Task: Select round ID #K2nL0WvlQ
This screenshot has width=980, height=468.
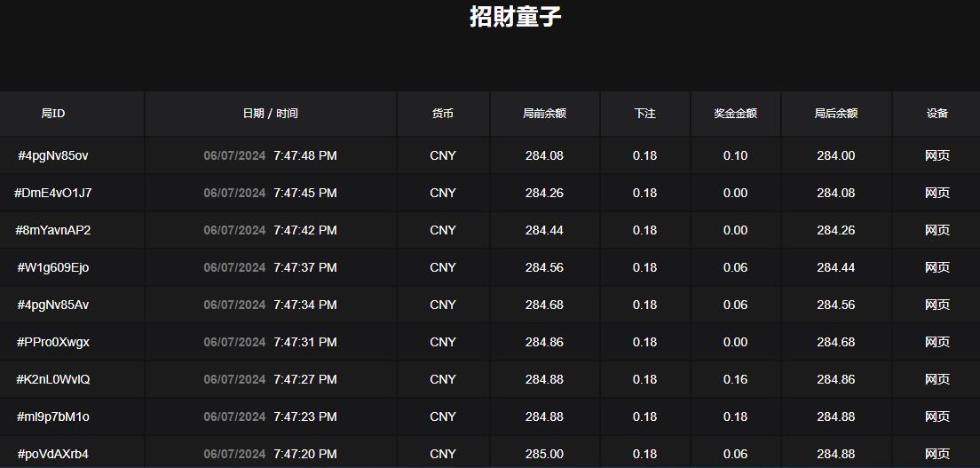Action: 53,379
